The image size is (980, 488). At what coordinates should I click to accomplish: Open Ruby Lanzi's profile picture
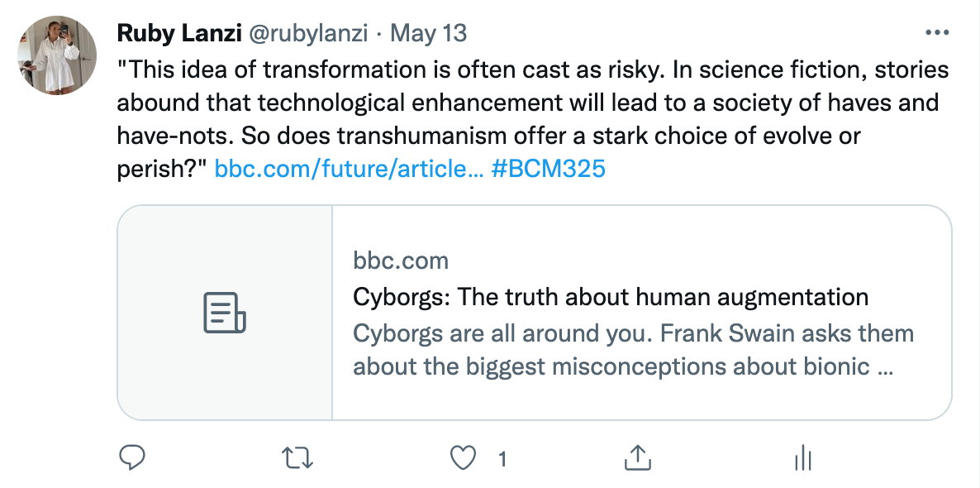coord(57,56)
